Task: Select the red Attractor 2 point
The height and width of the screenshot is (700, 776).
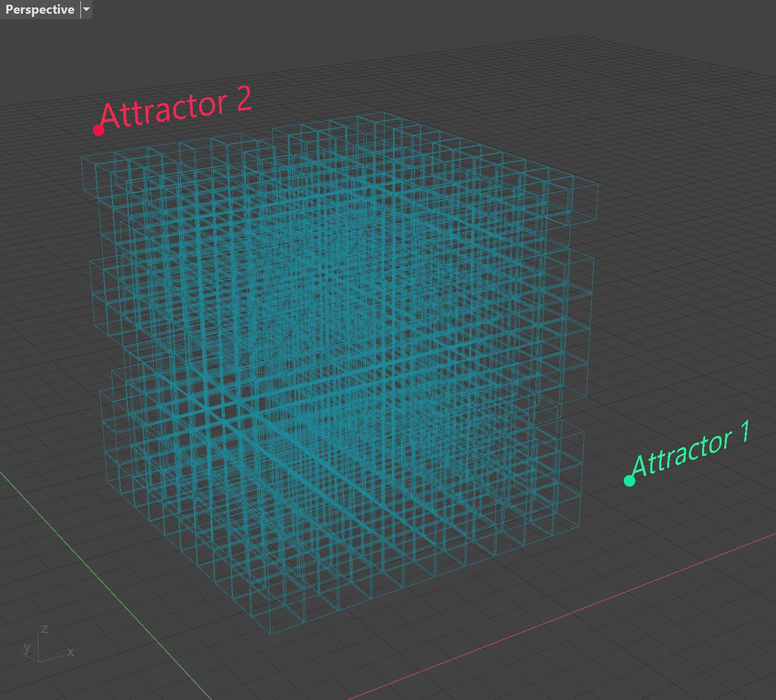Action: click(x=98, y=130)
